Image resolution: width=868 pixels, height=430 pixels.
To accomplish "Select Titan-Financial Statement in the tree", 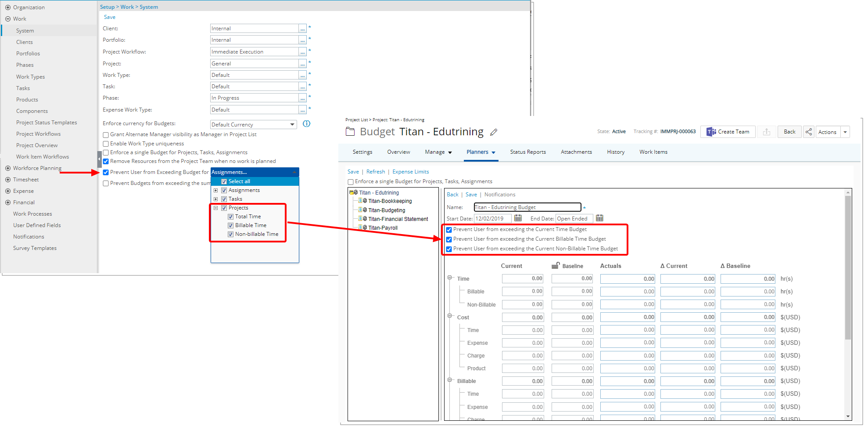I will click(398, 219).
